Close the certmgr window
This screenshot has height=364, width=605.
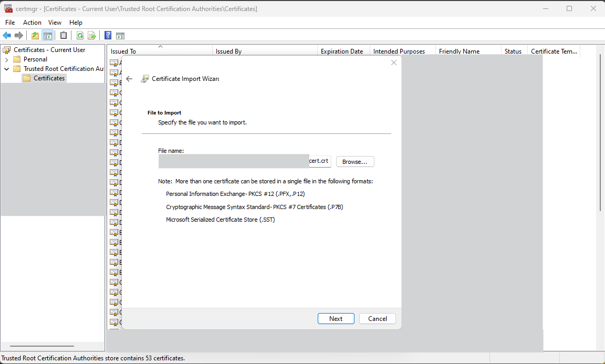pos(593,8)
